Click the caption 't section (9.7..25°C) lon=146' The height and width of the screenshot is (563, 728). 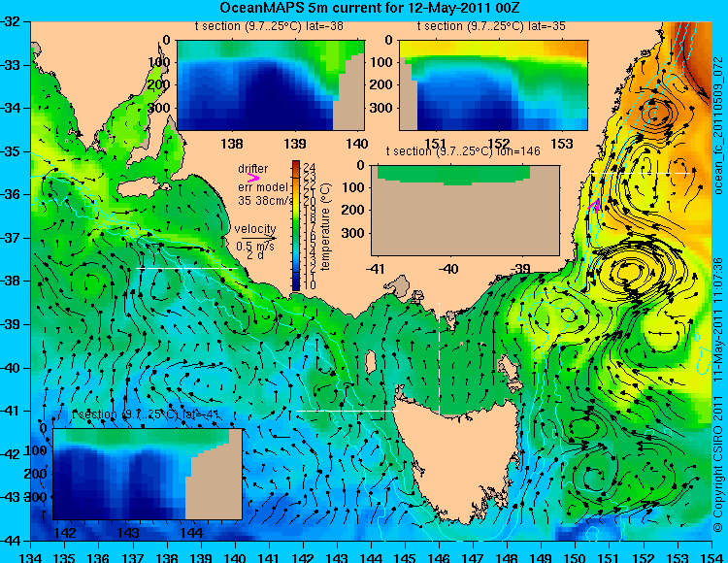463,151
